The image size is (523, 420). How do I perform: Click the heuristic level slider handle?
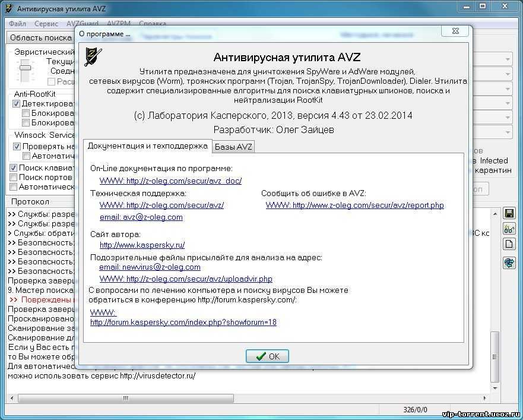25,68
